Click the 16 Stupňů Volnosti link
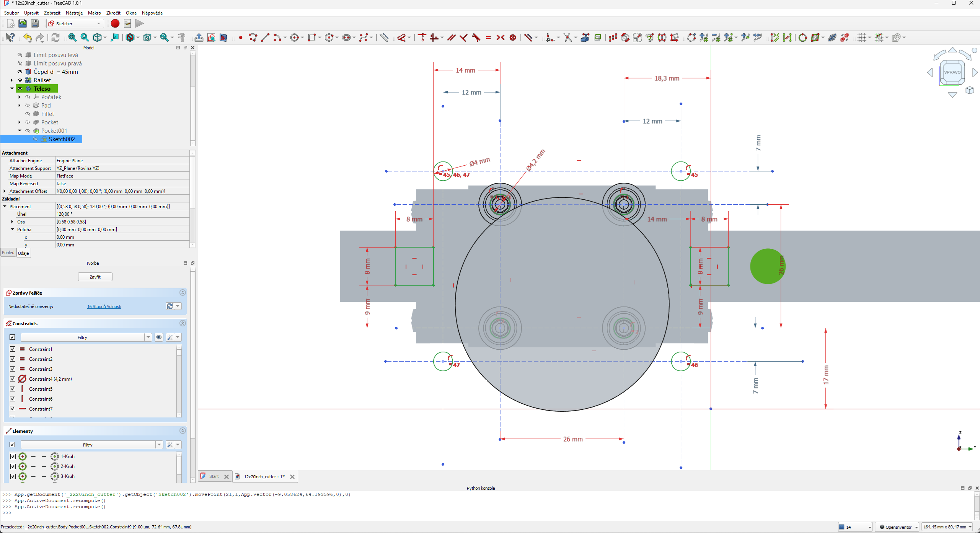 point(104,306)
